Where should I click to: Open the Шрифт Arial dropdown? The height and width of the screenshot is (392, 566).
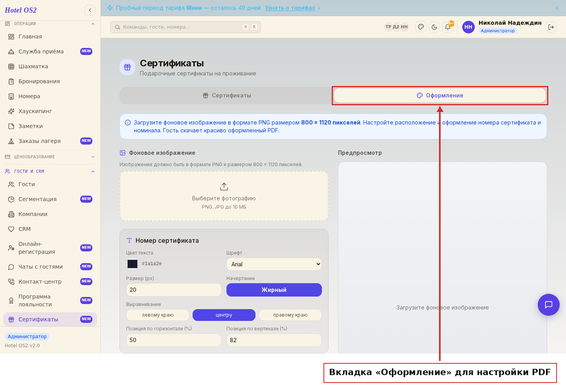(274, 264)
